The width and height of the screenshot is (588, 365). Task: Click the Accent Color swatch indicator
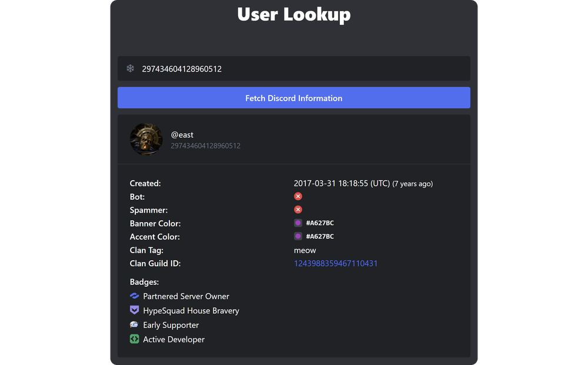(x=298, y=236)
